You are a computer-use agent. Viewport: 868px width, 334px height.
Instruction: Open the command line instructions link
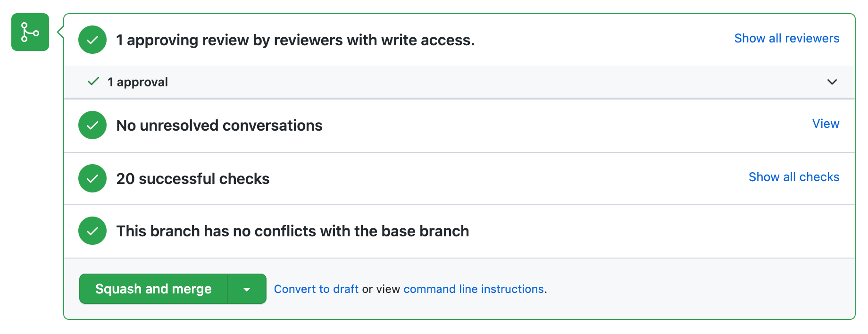(x=474, y=289)
